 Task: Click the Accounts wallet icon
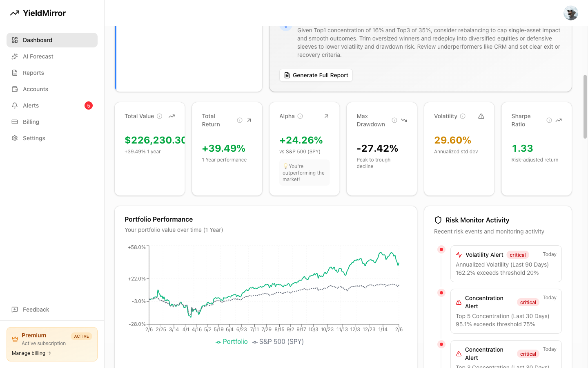pos(15,89)
